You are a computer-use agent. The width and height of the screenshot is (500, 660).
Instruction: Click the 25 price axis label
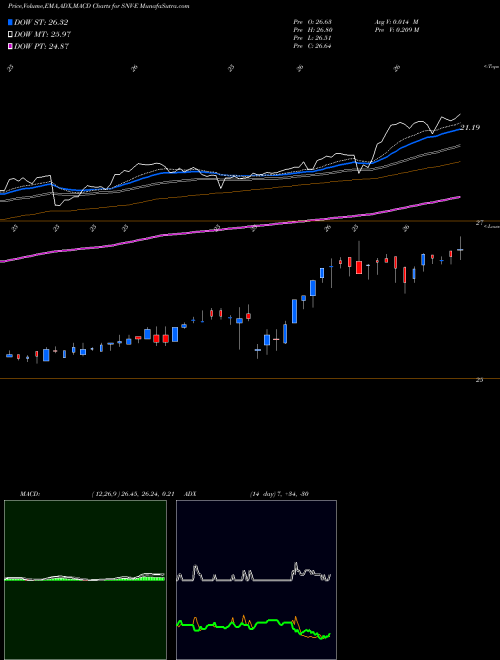click(x=479, y=380)
